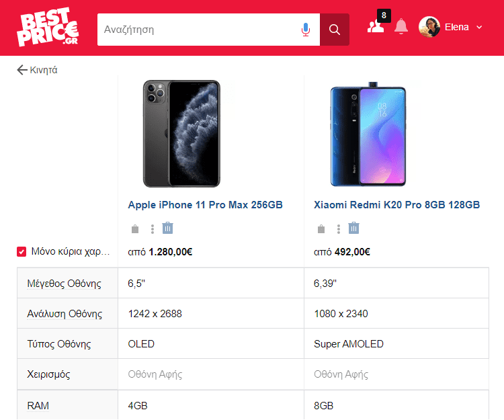Screen dimensions: 504x420
Task: Click the Αναζήτηση search field
Action: 199,30
